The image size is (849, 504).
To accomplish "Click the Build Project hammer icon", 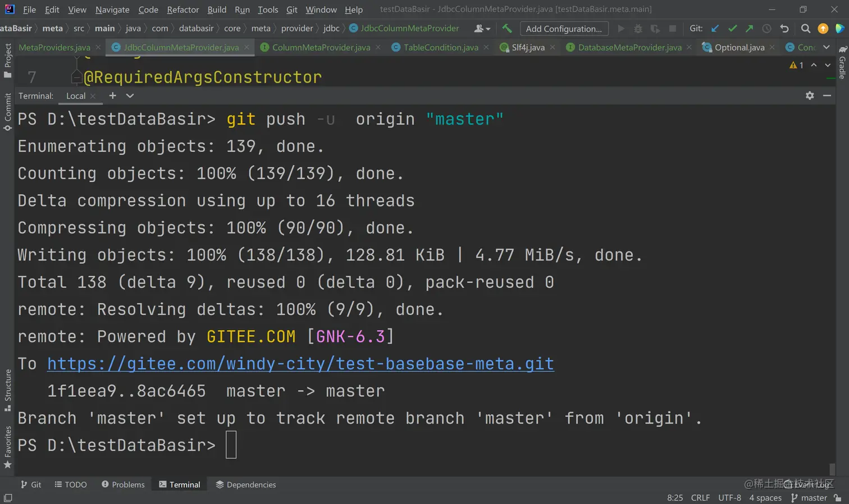I will pos(507,28).
